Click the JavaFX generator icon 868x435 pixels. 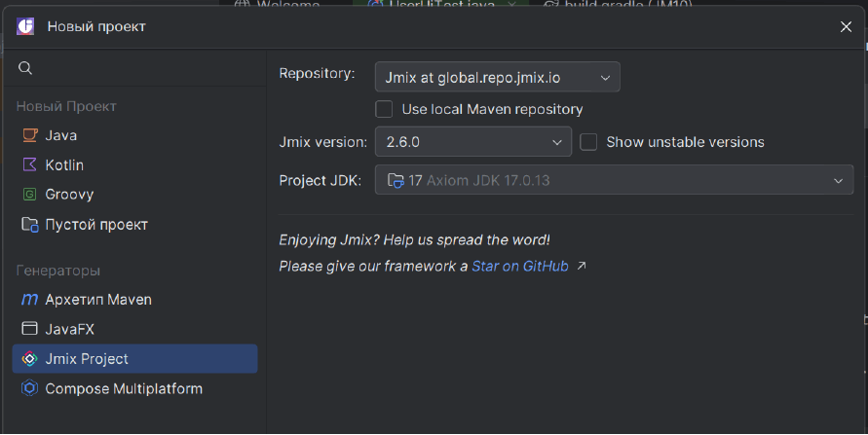click(x=29, y=329)
